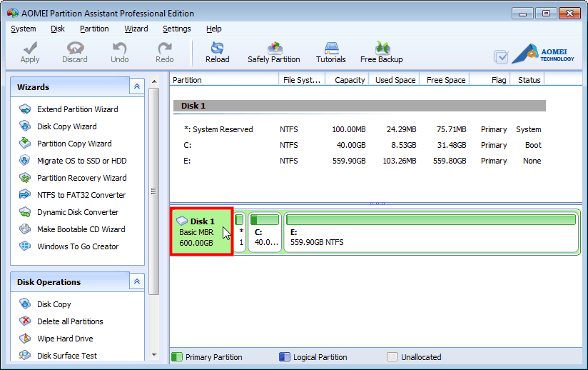Sort by the Used Space column header
588x370 pixels.
(x=394, y=80)
